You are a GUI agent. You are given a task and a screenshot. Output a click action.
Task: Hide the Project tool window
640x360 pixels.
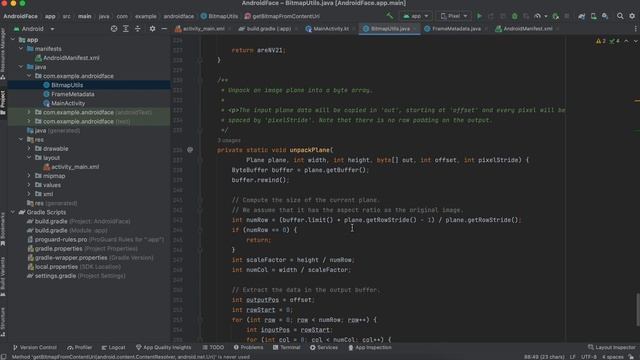coord(164,29)
